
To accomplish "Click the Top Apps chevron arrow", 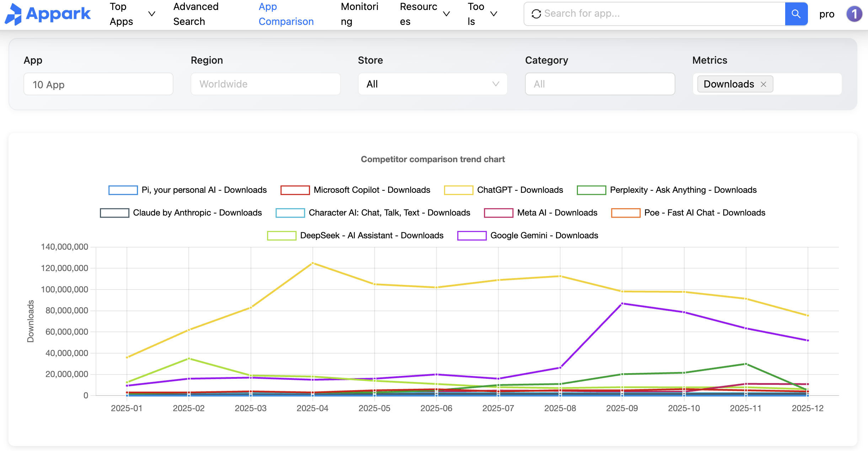I will click(152, 14).
